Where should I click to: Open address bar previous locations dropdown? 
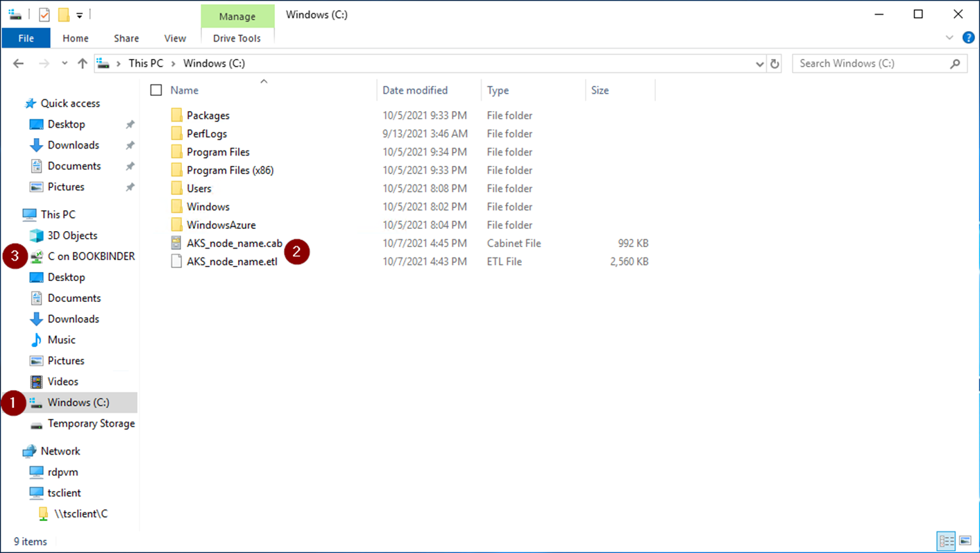pyautogui.click(x=759, y=63)
